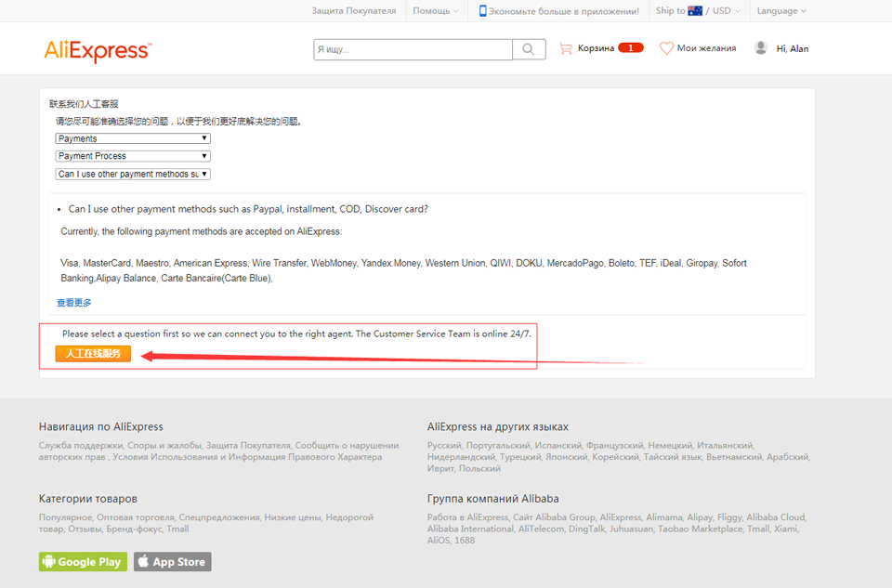Open the AliTelecom footer link

(541, 529)
